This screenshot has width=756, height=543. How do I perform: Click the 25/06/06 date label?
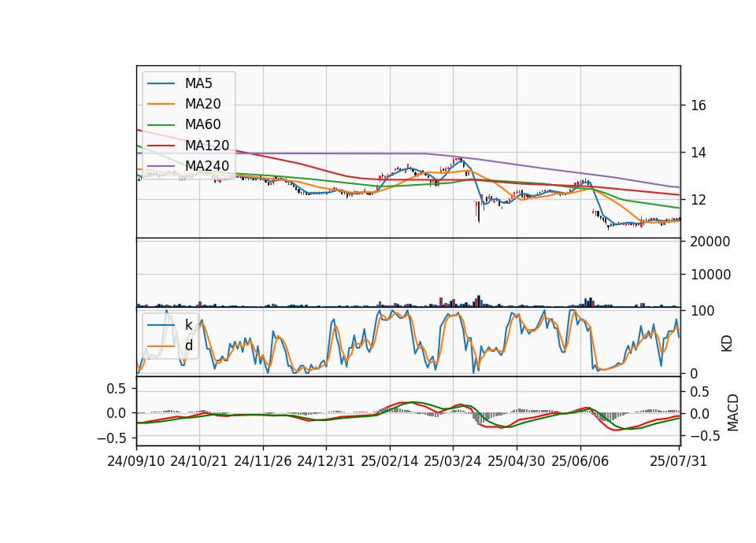coord(580,461)
